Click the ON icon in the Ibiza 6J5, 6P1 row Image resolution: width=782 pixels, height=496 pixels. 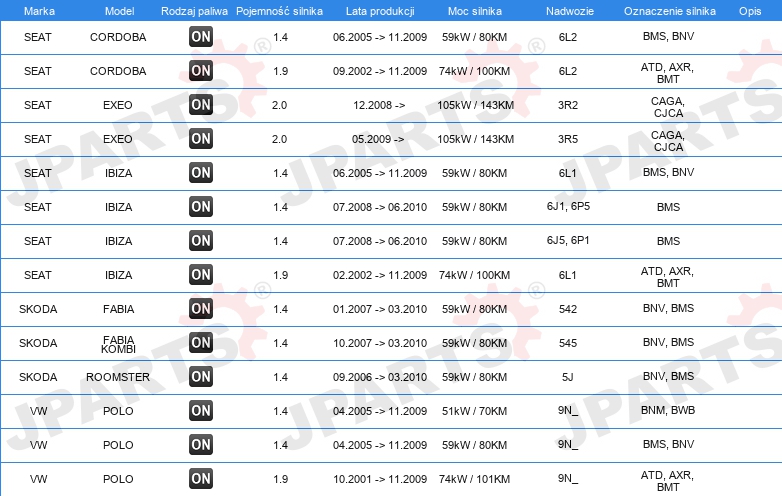(201, 240)
